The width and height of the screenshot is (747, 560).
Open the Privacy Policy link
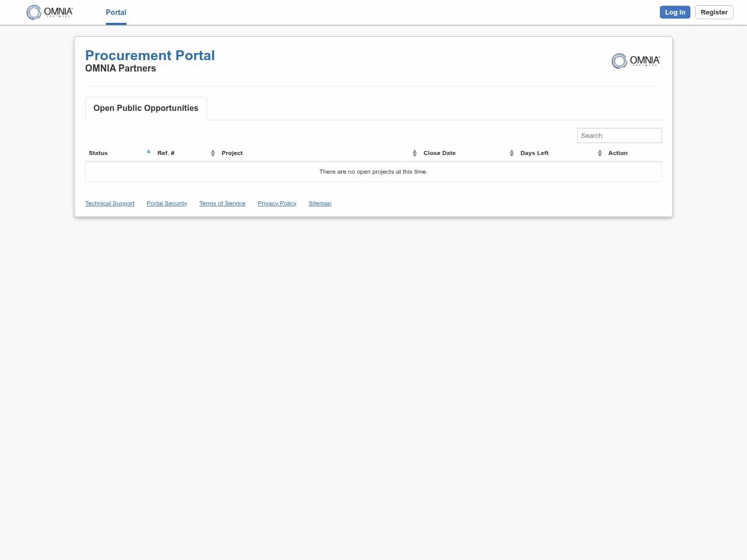[277, 203]
